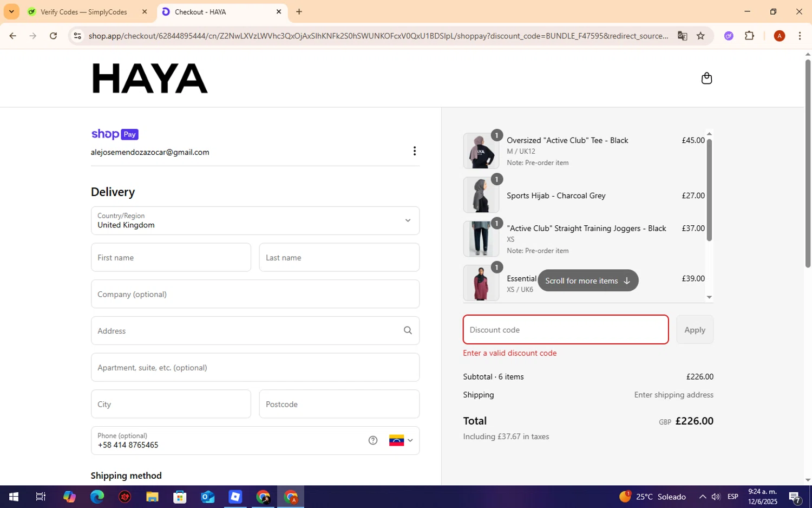The height and width of the screenshot is (508, 812).
Task: Click the 'Subtotal · 6 items' label
Action: 494,376
